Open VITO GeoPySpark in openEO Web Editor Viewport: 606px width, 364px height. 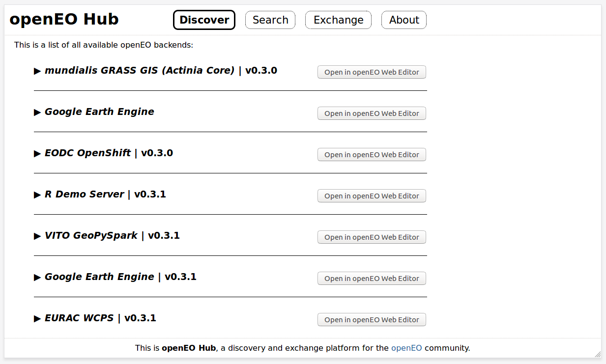pos(372,237)
